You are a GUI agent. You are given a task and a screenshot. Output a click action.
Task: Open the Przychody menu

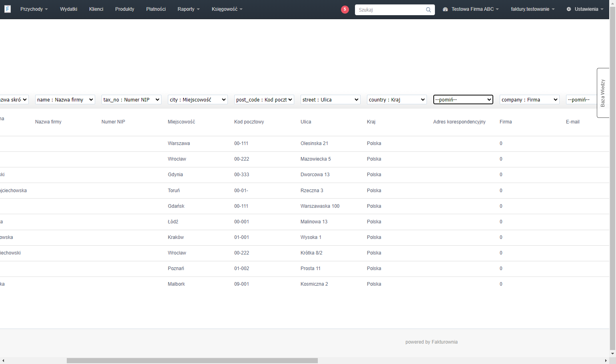click(34, 9)
